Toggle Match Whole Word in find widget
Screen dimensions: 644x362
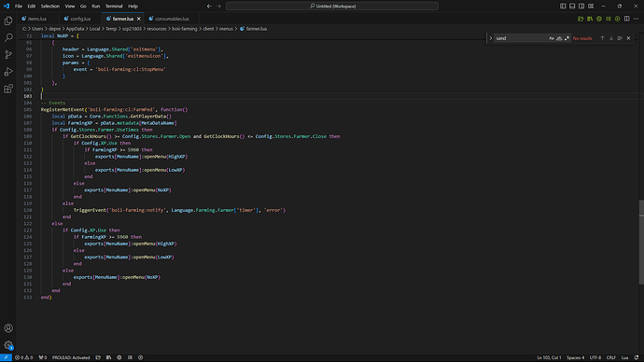[x=559, y=38]
